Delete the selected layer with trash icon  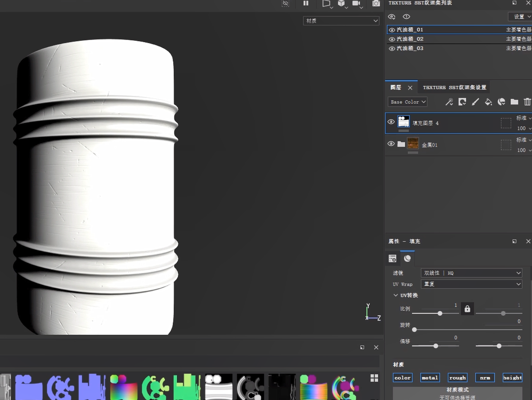tap(527, 102)
